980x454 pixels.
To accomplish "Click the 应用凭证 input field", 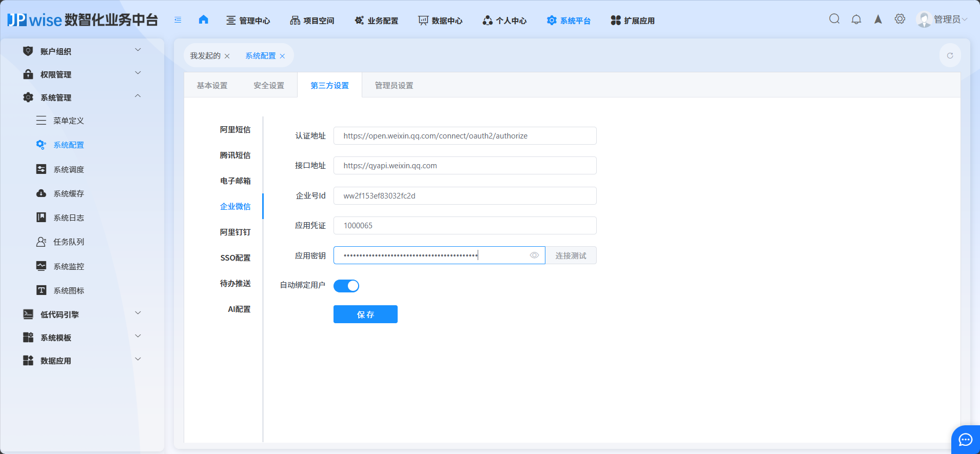I will (x=465, y=226).
